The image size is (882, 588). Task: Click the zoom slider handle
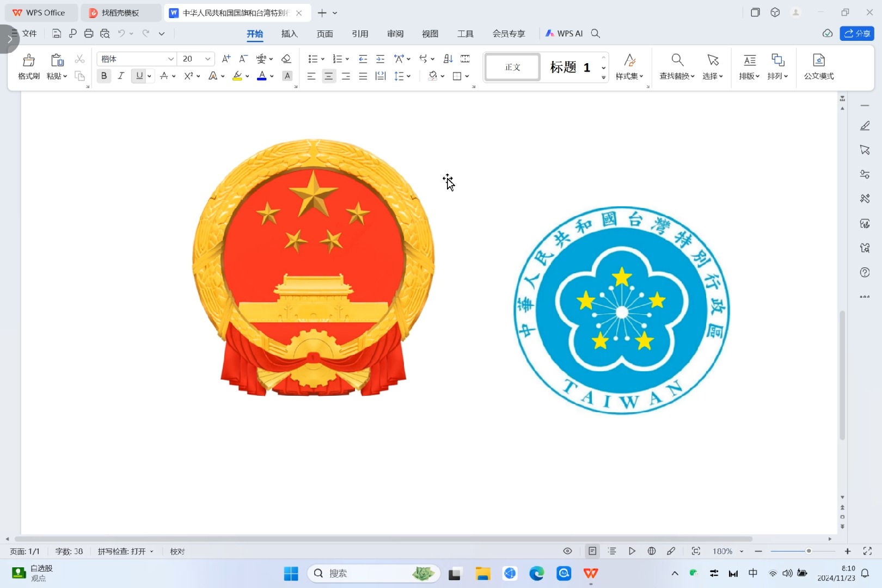(809, 551)
